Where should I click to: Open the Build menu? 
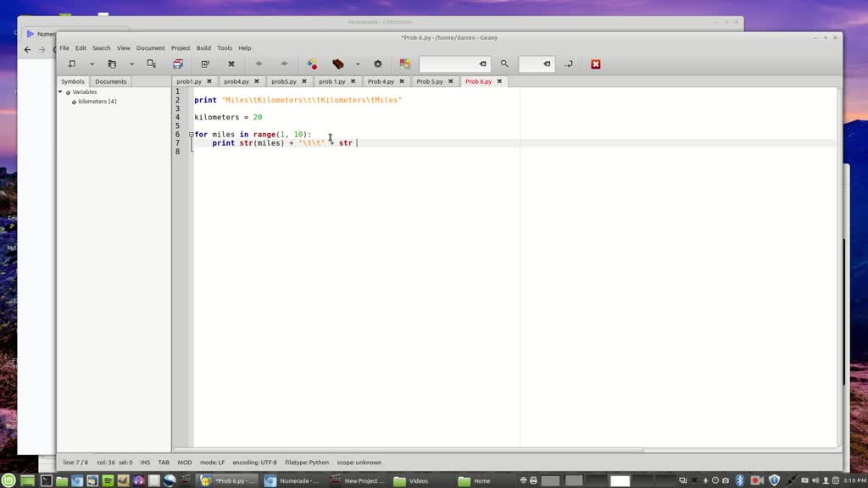pos(203,47)
